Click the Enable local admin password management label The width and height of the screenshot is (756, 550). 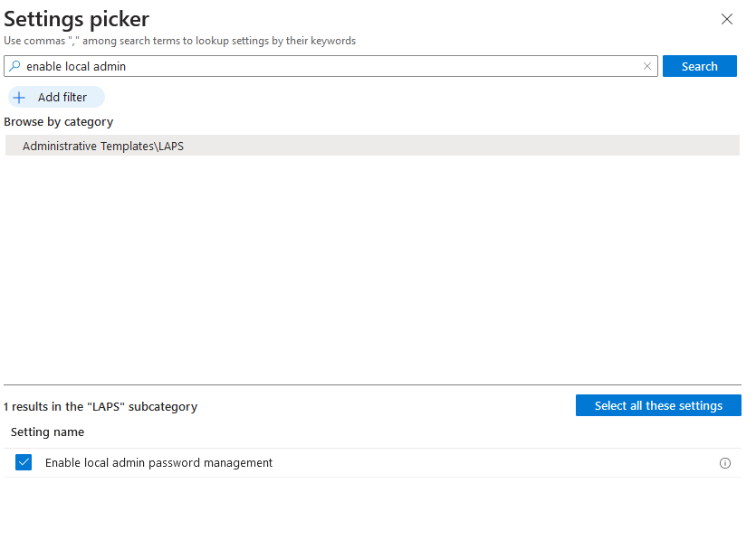point(158,463)
